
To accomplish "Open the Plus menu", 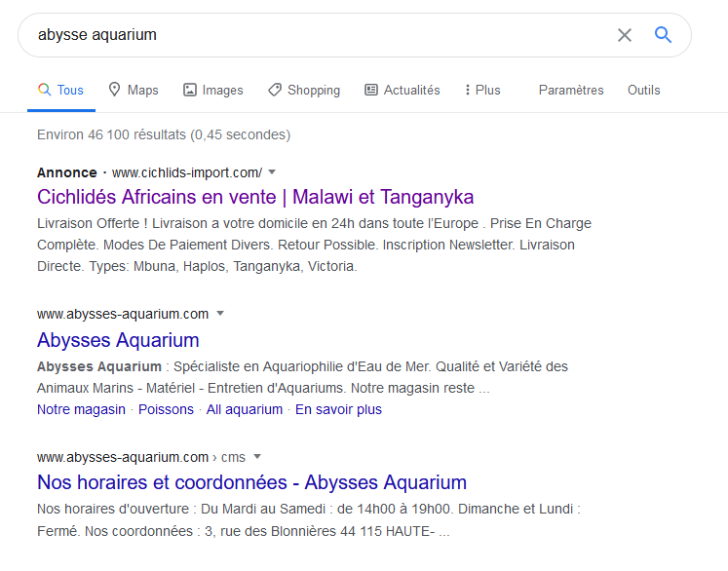I will click(482, 90).
